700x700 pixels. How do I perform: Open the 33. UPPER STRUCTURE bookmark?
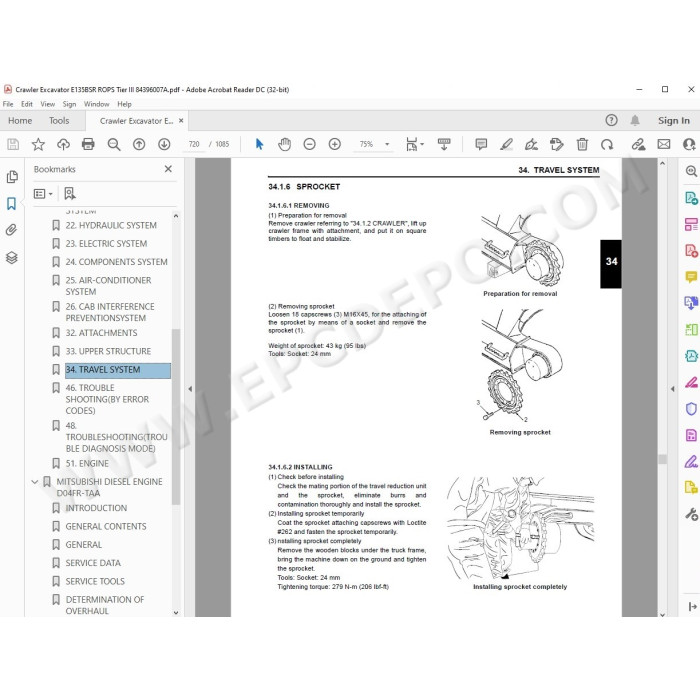[108, 351]
